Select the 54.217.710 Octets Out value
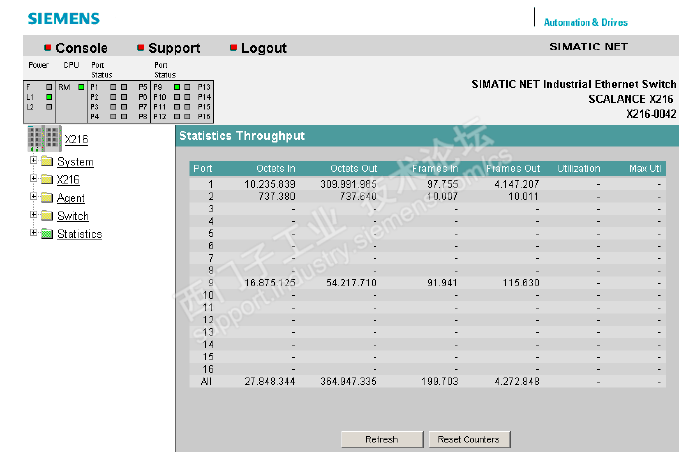Viewport: 686px width, 460px height. [x=351, y=283]
